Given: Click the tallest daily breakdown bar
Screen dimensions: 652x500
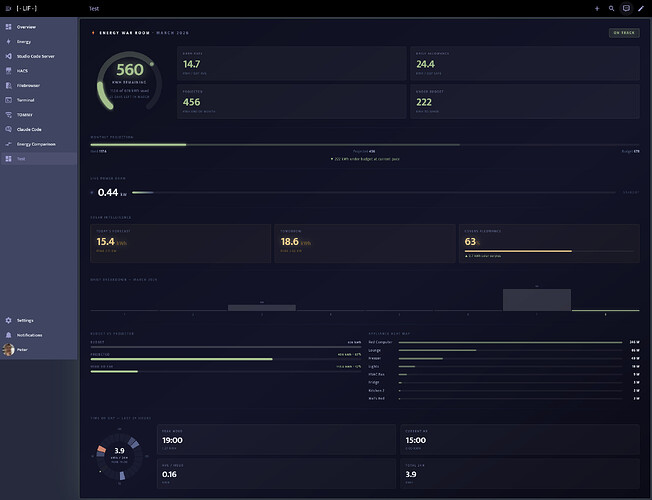Looking at the screenshot, I should [x=537, y=300].
